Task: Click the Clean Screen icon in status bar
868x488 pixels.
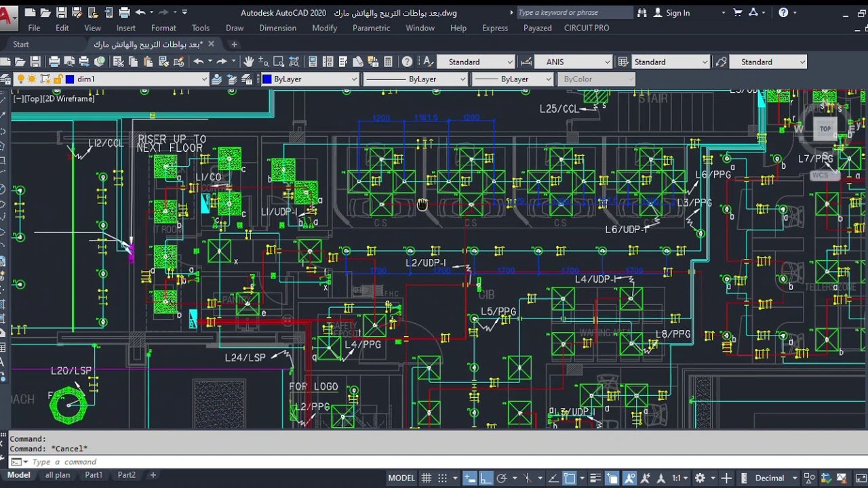Action: coord(860,478)
